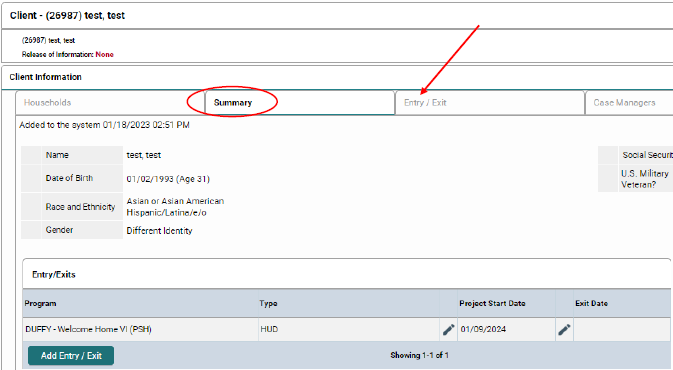Open DUFFY - Welcome Home VI (PSH) program
This screenshot has height=370, width=673.
88,329
